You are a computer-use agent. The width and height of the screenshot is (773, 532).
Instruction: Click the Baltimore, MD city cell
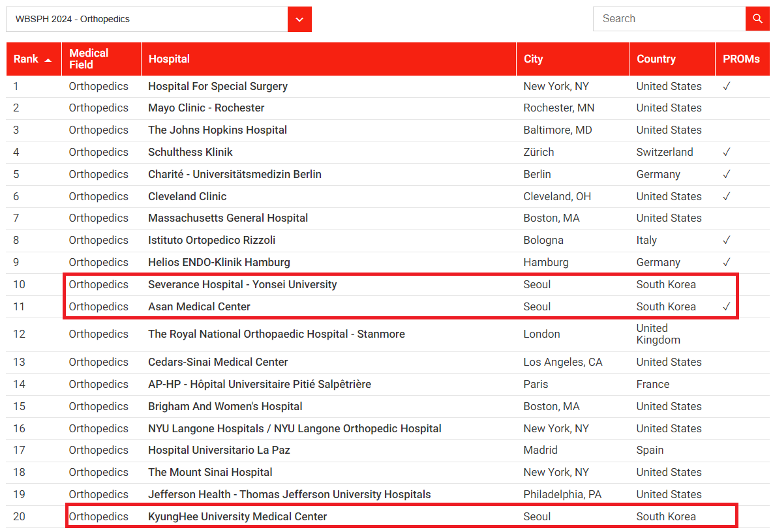[558, 130]
